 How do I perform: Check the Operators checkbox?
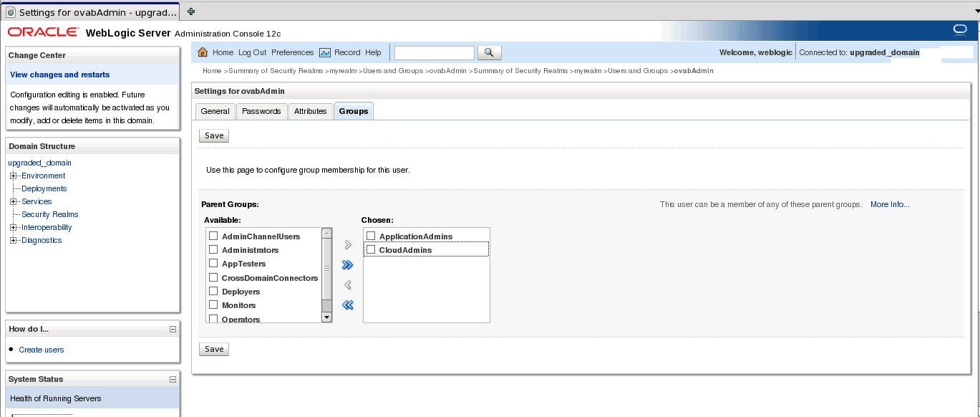pos(213,318)
